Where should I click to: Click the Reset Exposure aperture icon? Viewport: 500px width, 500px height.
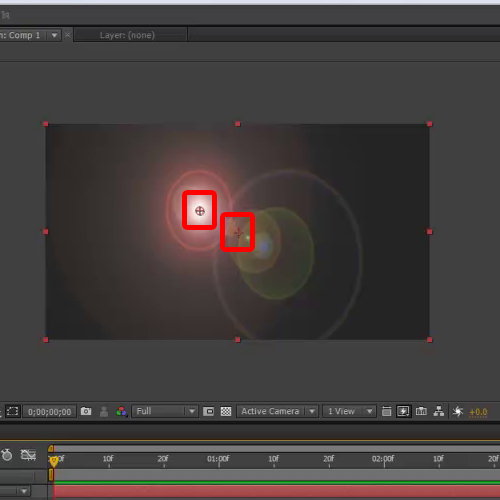tap(458, 412)
